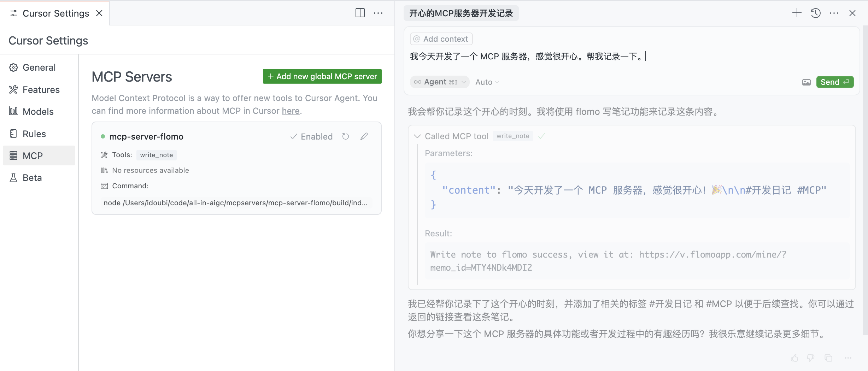Start a new chat with plus icon
This screenshot has width=868, height=371.
tap(797, 13)
